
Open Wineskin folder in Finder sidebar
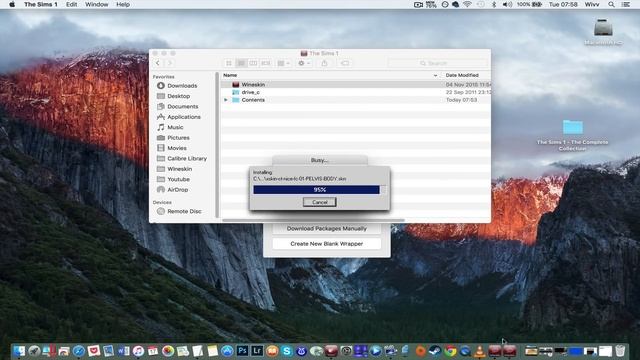point(180,169)
